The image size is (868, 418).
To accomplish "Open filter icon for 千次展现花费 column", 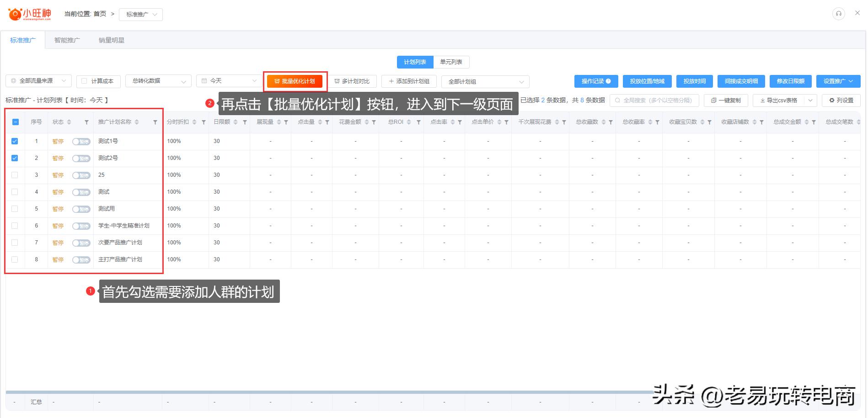I will (x=564, y=122).
